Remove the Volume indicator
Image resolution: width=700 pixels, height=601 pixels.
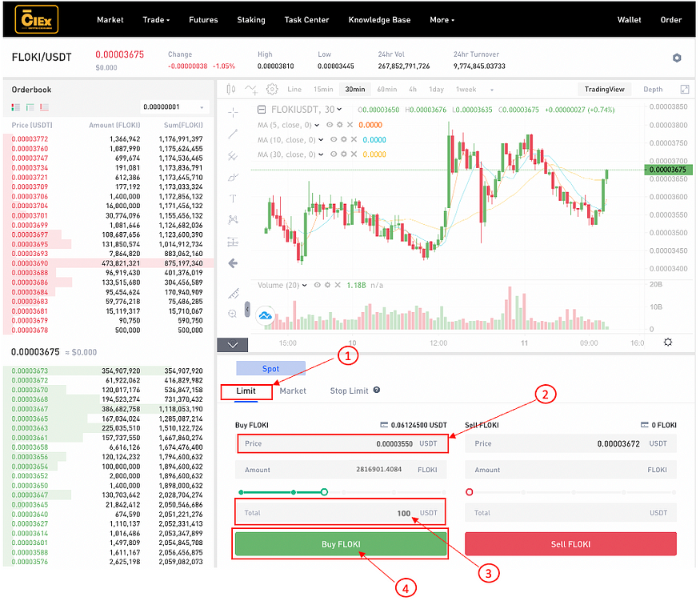tap(338, 285)
